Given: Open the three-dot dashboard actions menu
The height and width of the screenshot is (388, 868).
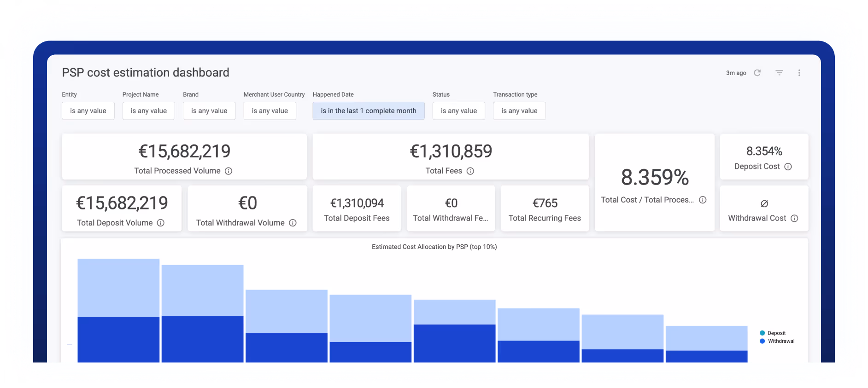Looking at the screenshot, I should click(x=799, y=73).
